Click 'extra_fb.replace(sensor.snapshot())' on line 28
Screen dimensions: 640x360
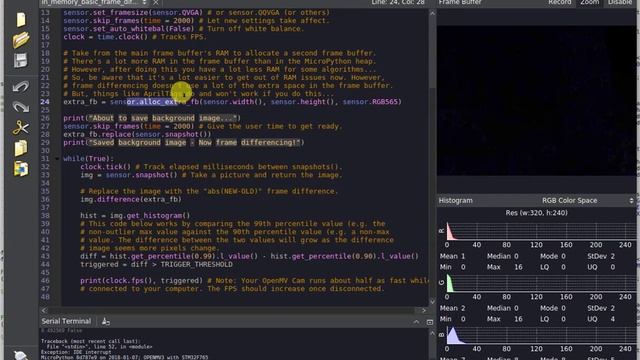point(137,134)
